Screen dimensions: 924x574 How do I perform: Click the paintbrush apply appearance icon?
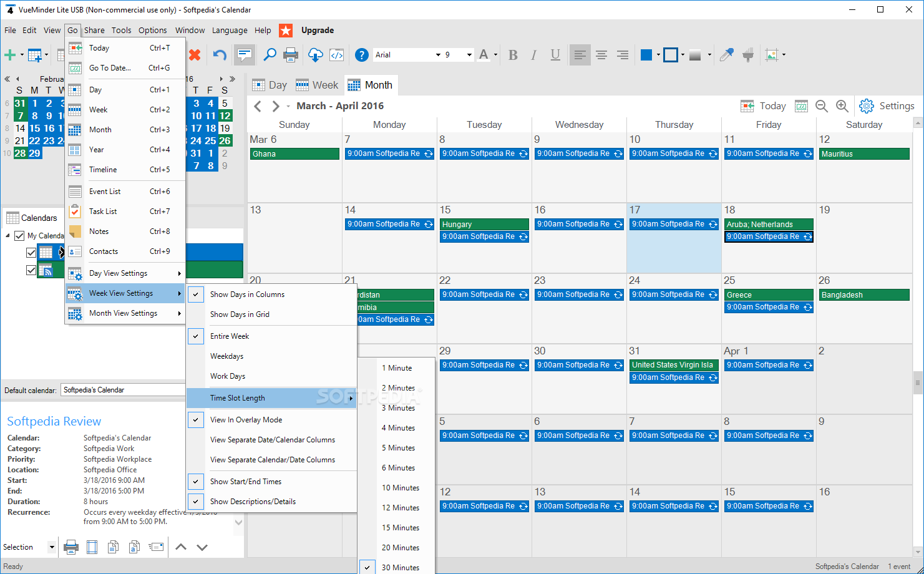click(x=748, y=55)
